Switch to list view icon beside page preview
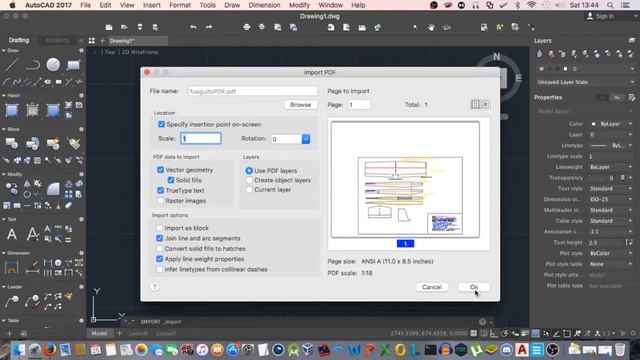This screenshot has height=360, width=640. click(485, 104)
